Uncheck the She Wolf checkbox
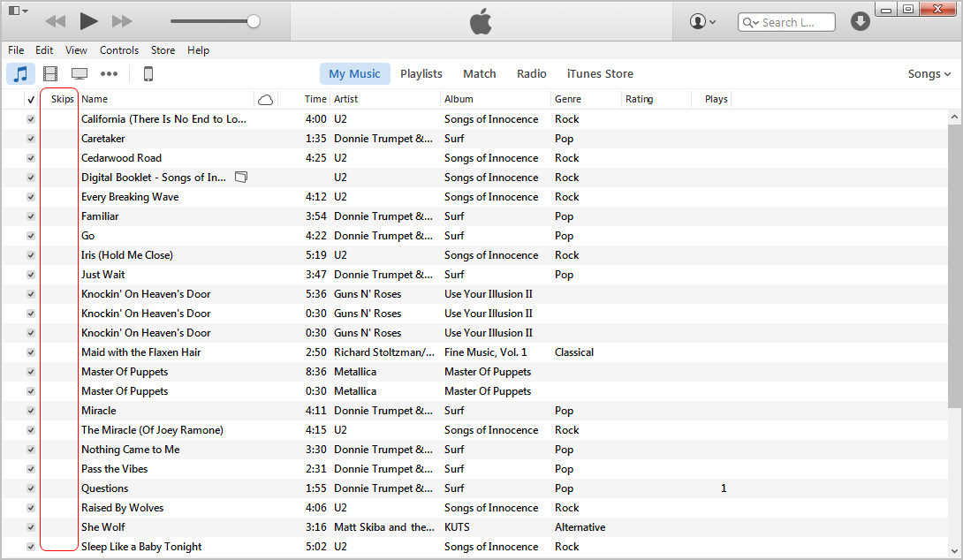 31,527
